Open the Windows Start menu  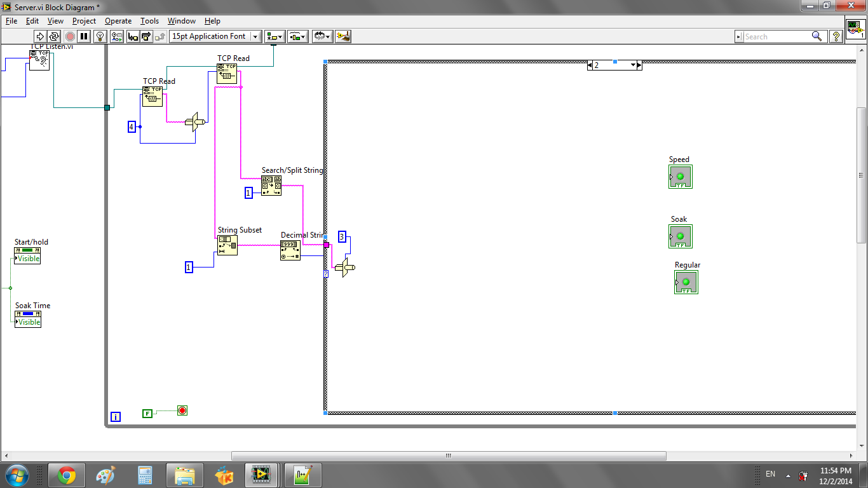[17, 475]
